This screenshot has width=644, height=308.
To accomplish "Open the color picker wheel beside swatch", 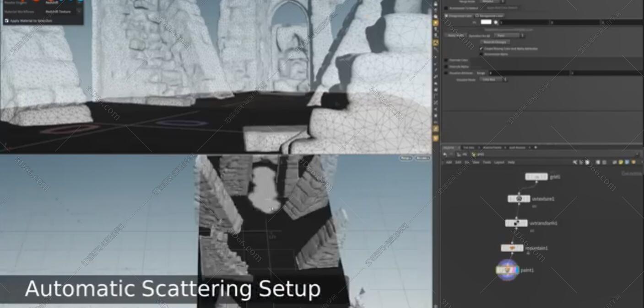I will pyautogui.click(x=495, y=22).
